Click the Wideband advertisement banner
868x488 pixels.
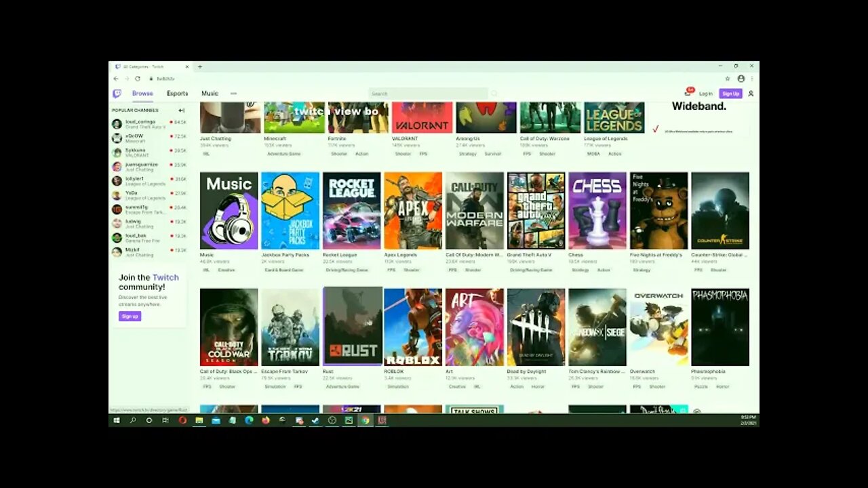(x=698, y=118)
